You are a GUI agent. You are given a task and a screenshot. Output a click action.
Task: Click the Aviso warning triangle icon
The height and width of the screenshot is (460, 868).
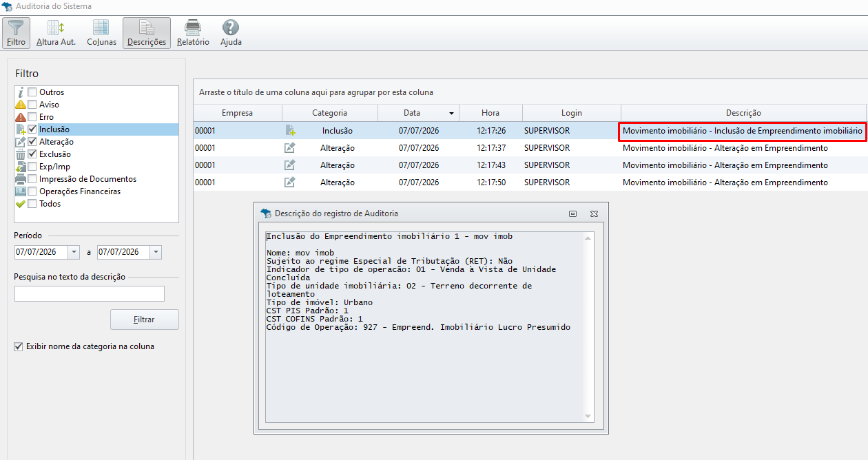click(x=21, y=105)
